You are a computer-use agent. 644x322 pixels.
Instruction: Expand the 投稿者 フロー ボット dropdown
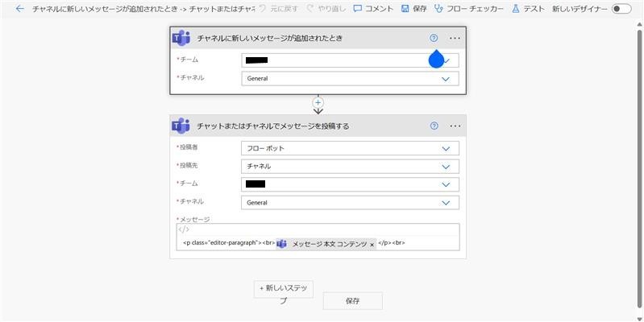click(x=350, y=148)
